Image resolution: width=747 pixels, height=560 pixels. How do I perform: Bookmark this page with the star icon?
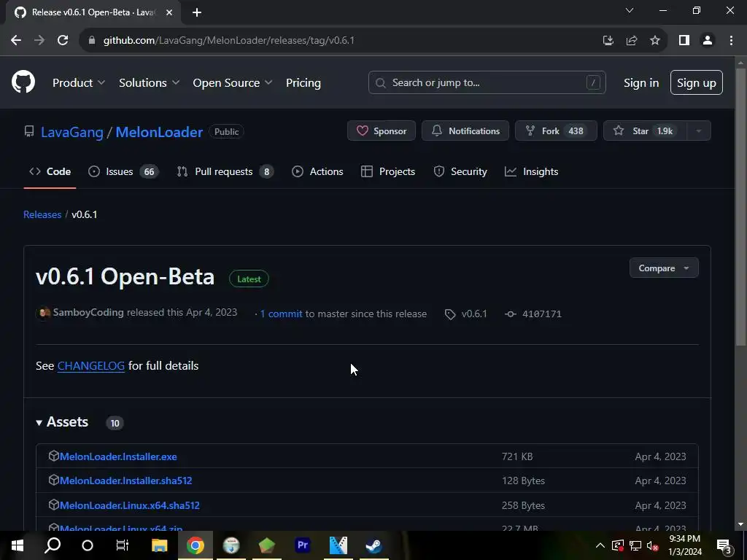pyautogui.click(x=655, y=41)
